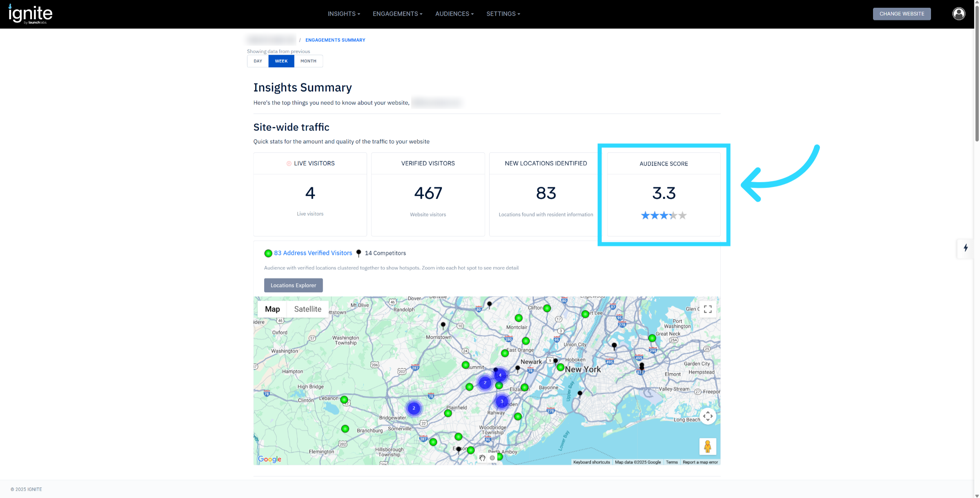980x498 pixels.
Task: Open the Audiences dropdown menu
Action: point(454,14)
